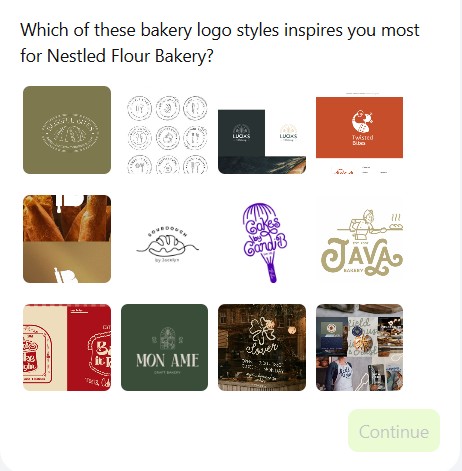
Task: Click the question text about Nestled Flour Bakery
Action: tap(220, 43)
